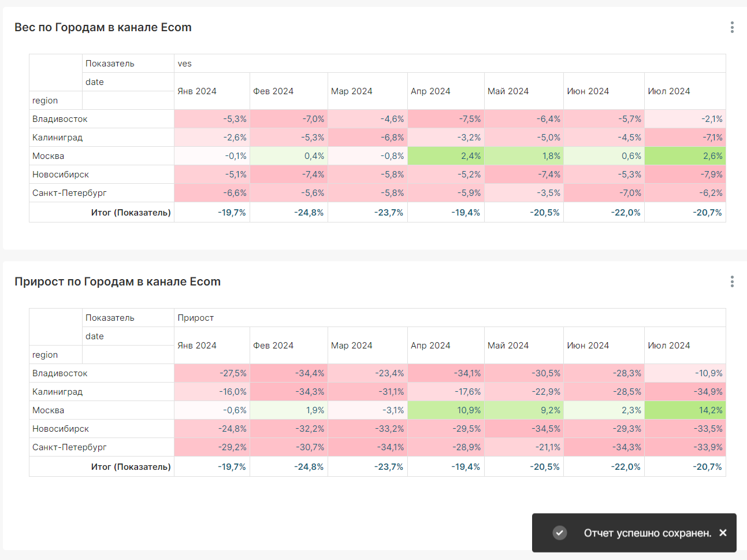Click the 'Вес по Городам в канале Ecom' title
Screen dimensions: 747x560
coord(103,27)
